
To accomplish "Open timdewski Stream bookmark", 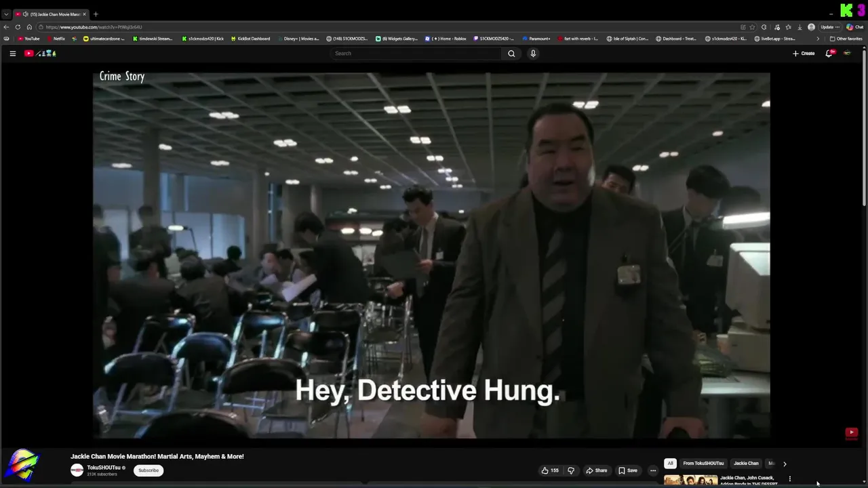I will coord(153,39).
